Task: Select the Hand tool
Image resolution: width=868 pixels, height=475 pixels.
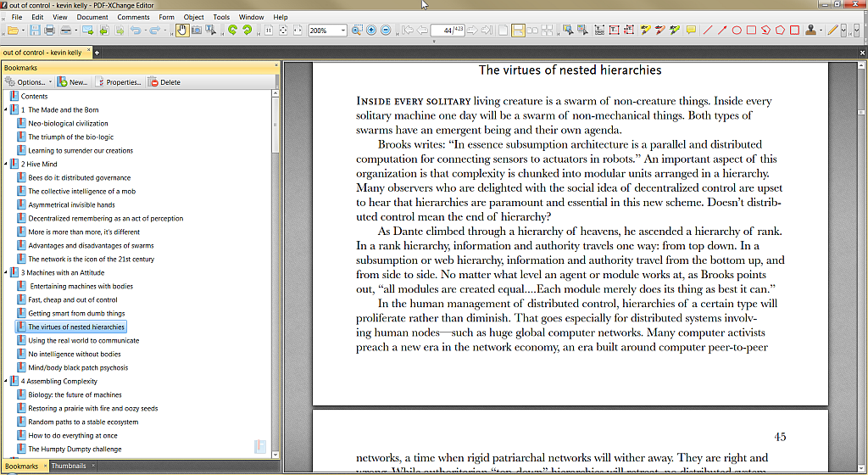Action: tap(181, 31)
